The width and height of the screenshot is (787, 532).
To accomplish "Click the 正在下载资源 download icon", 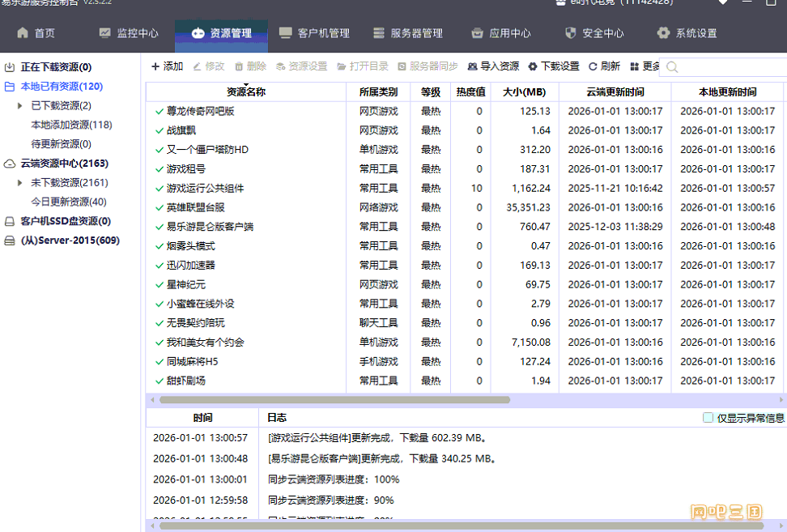I will pyautogui.click(x=10, y=67).
